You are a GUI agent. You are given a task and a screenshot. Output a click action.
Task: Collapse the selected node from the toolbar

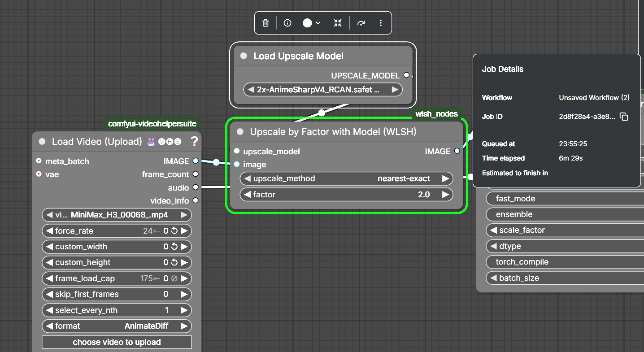click(x=338, y=23)
